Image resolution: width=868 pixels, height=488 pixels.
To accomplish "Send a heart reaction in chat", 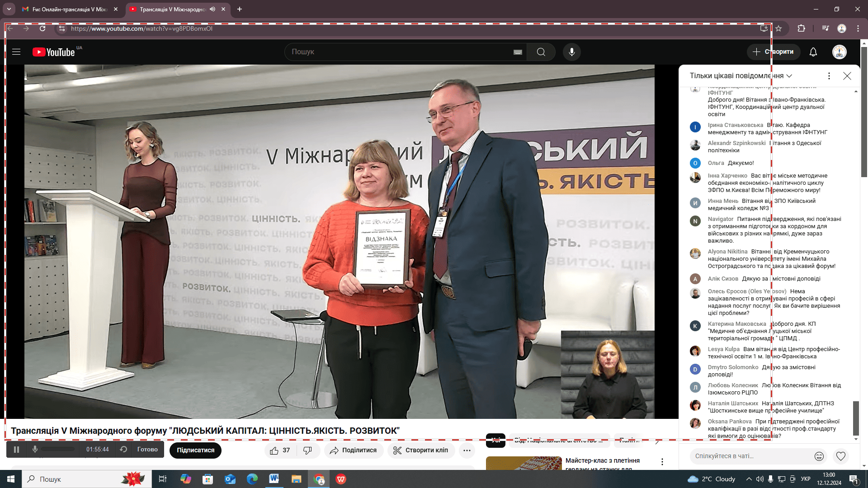I will [x=840, y=456].
